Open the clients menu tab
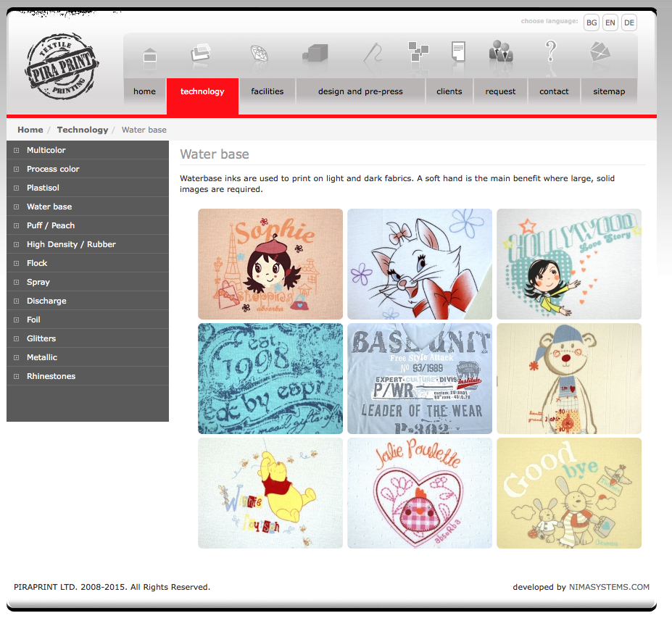 tap(449, 92)
